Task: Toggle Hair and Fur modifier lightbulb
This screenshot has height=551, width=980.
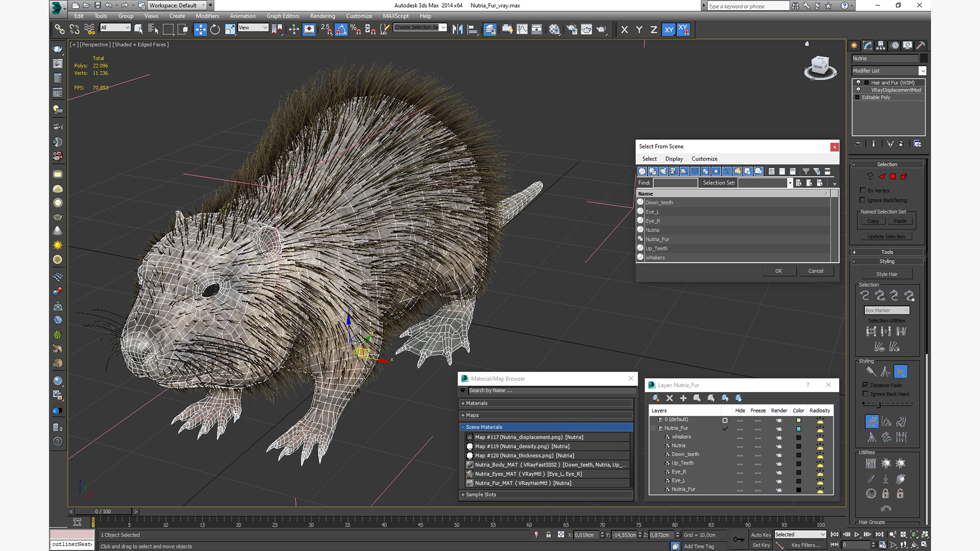Action: [x=859, y=83]
